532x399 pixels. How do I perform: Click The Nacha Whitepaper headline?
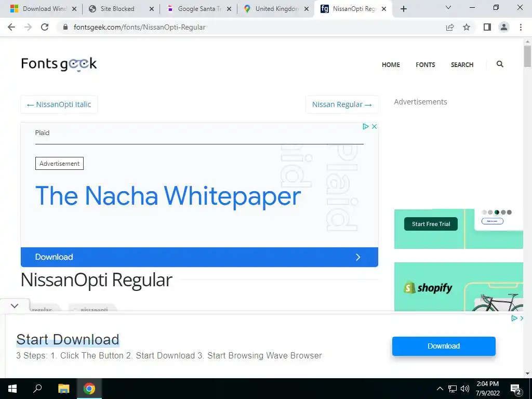tap(168, 196)
